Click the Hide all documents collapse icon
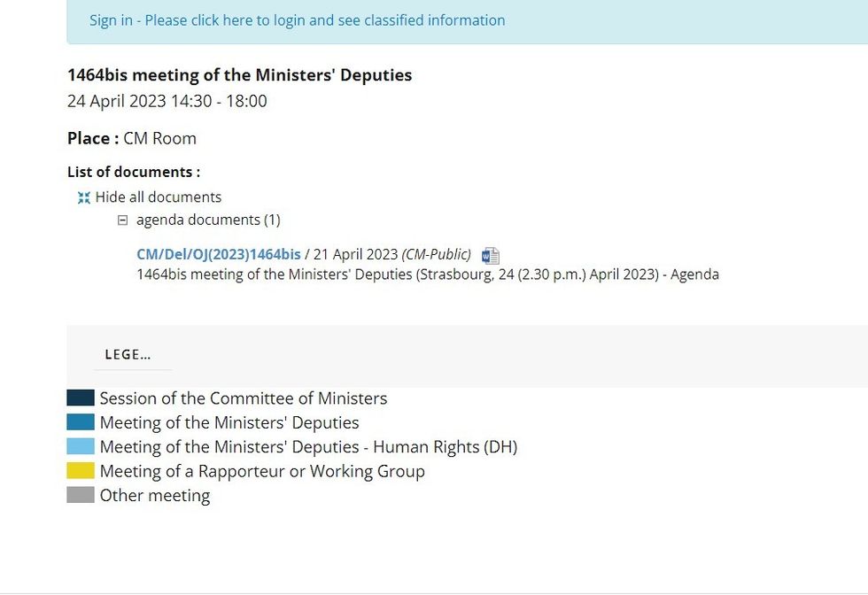This screenshot has height=595, width=868. click(x=84, y=197)
